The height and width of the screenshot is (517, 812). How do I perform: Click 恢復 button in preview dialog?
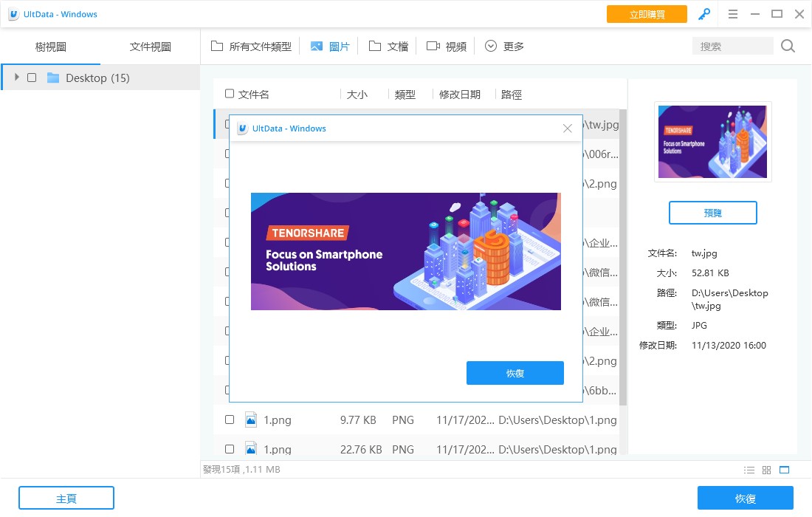[x=515, y=373]
